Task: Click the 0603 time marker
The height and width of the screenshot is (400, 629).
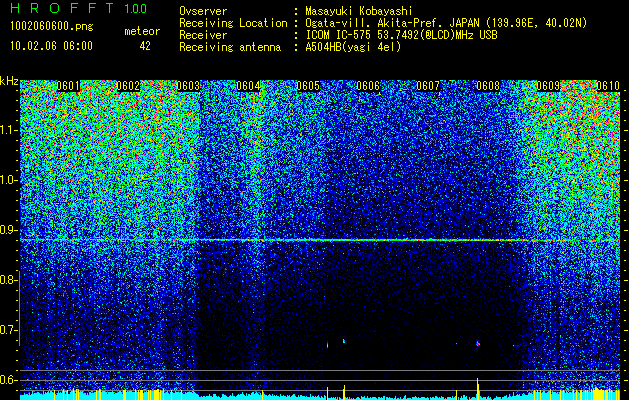Action: tap(188, 86)
